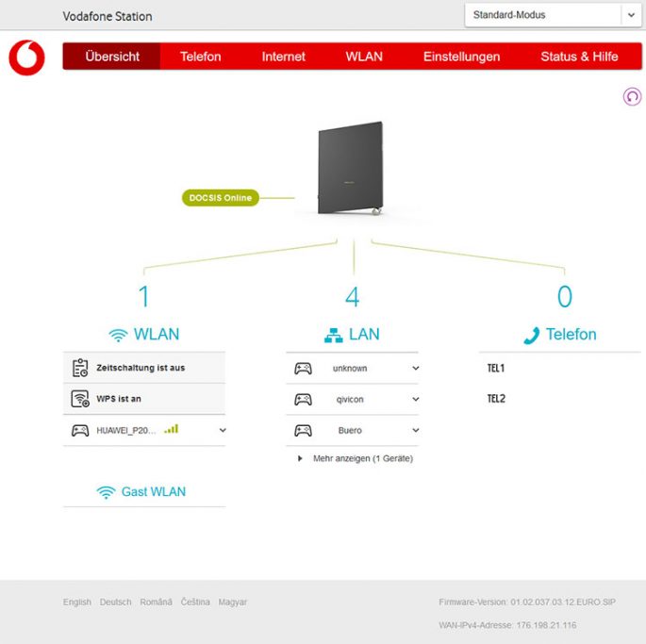The width and height of the screenshot is (646, 644).
Task: Click the Gast WLAN link
Action: [x=154, y=491]
